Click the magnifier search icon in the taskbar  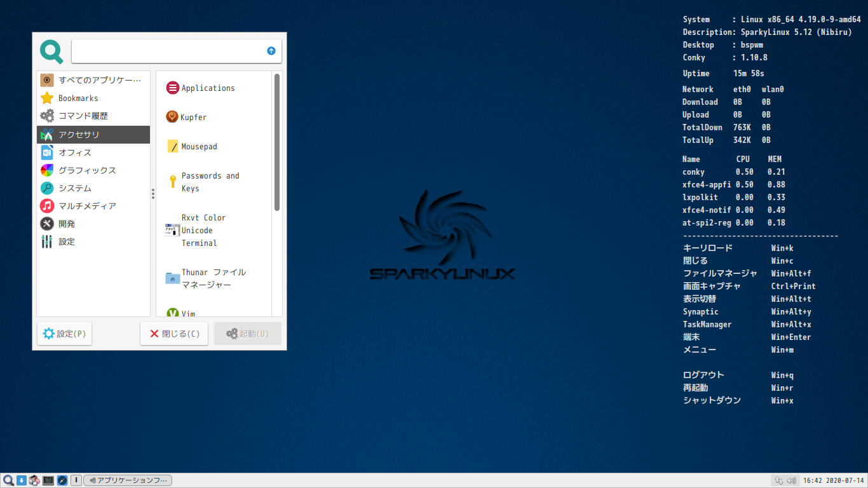point(8,480)
